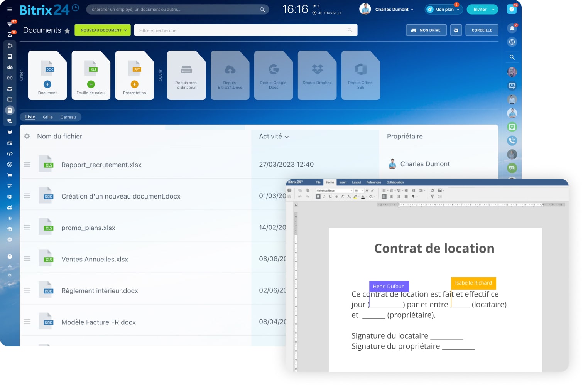Click the Documents settings gear button

click(x=456, y=30)
